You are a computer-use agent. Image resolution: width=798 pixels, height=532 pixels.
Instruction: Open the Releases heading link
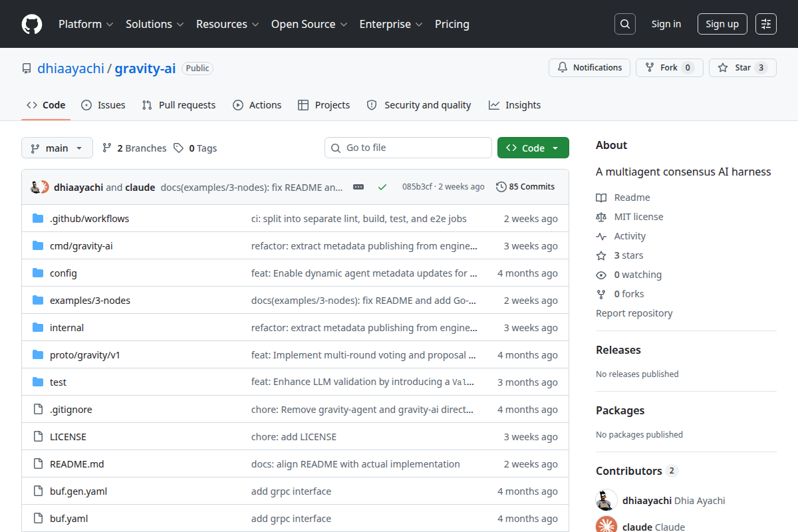point(618,350)
